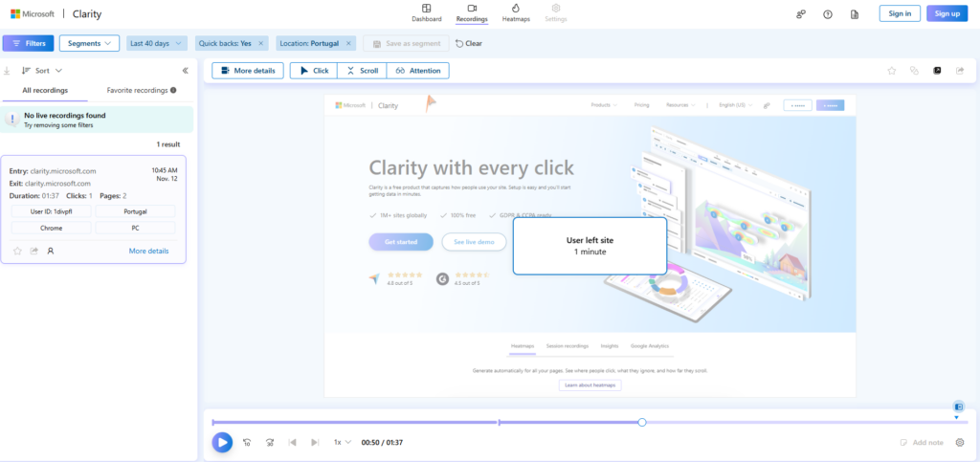This screenshot has height=462, width=980.
Task: Open player settings gear icon
Action: pyautogui.click(x=960, y=442)
